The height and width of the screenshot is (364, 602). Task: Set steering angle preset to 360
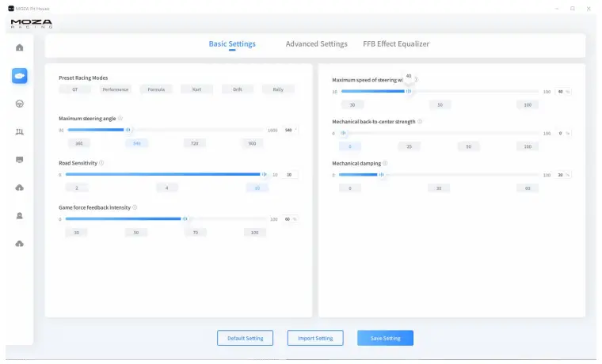point(79,143)
